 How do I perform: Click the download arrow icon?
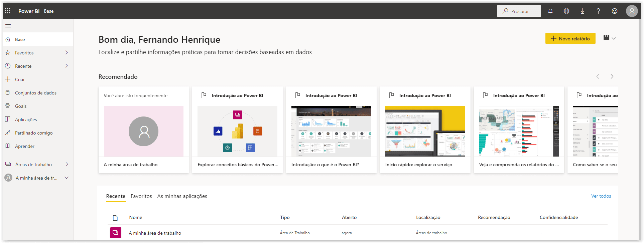[582, 11]
